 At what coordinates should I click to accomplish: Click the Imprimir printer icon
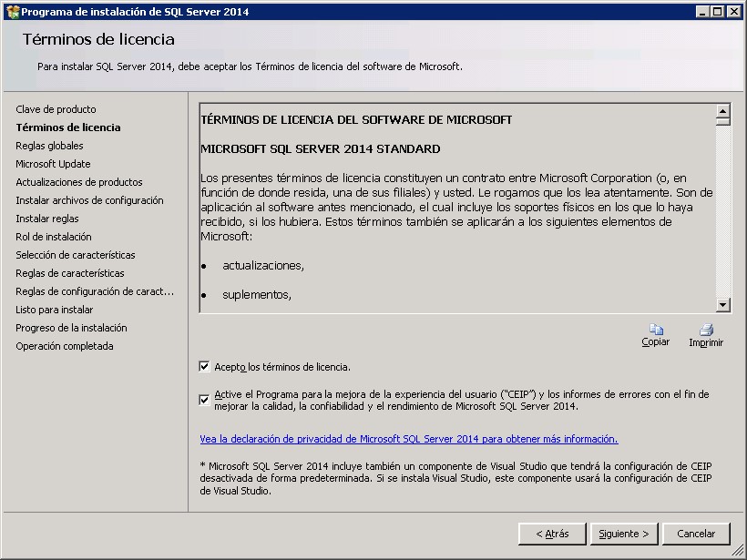point(706,330)
